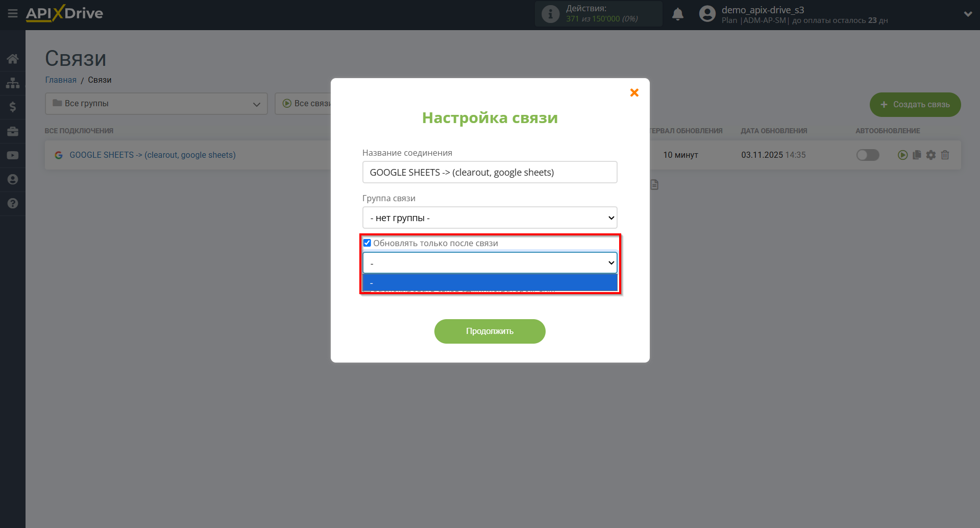Open the 'Все группы' filter dropdown

(x=156, y=103)
